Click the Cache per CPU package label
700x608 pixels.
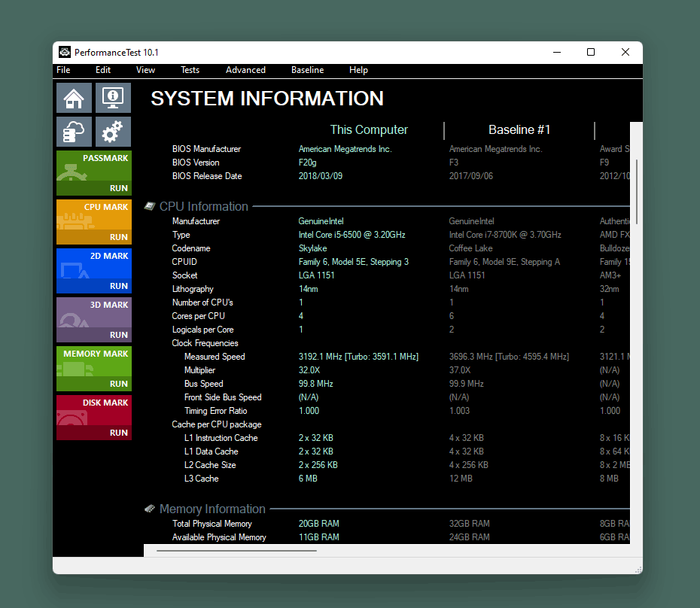(x=217, y=424)
